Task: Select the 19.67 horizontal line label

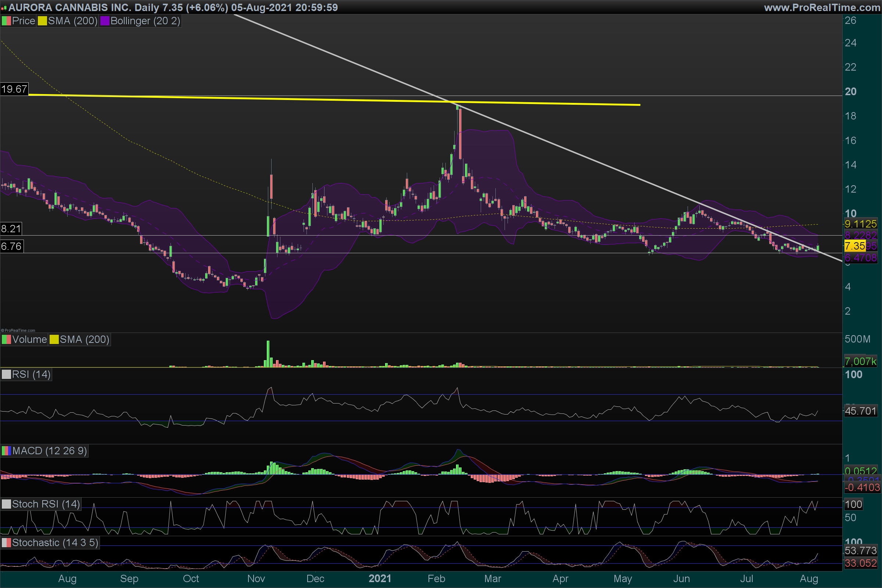Action: tap(14, 89)
